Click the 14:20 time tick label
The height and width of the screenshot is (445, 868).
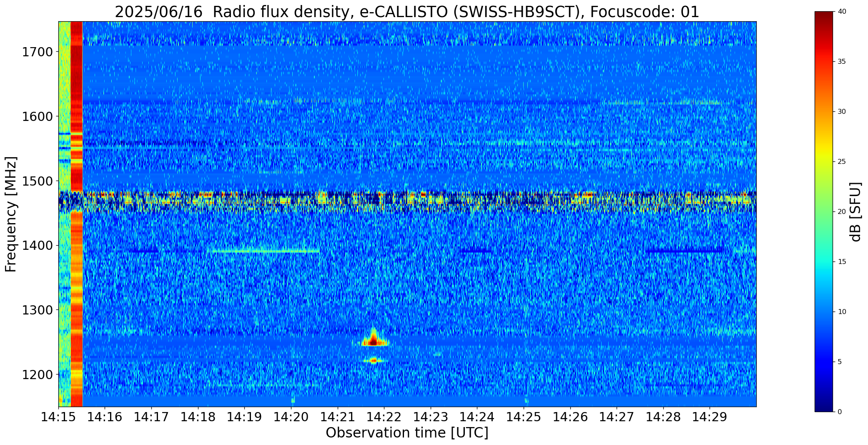tap(291, 417)
